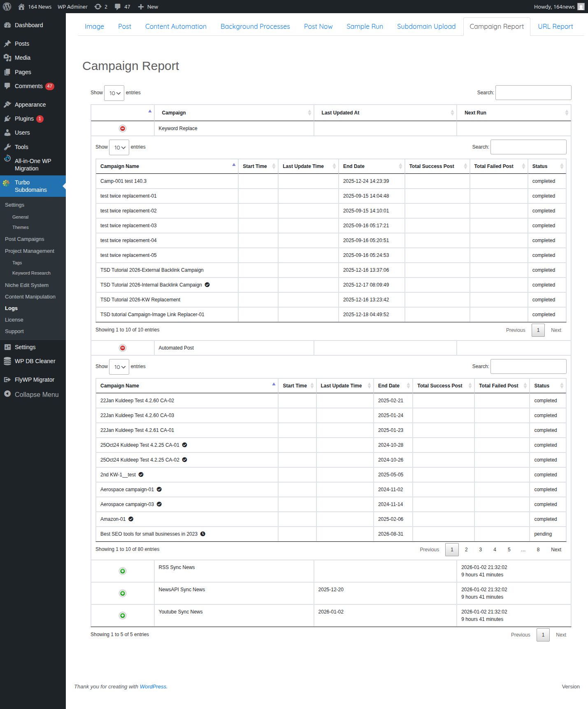
Task: Open the Plugins menu icon in sidebar
Action: pos(7,119)
